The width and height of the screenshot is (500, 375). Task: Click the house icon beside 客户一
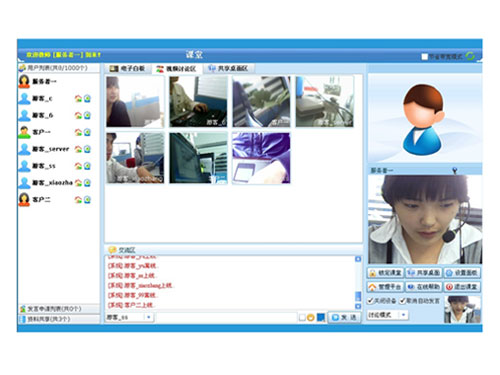pyautogui.click(x=78, y=132)
